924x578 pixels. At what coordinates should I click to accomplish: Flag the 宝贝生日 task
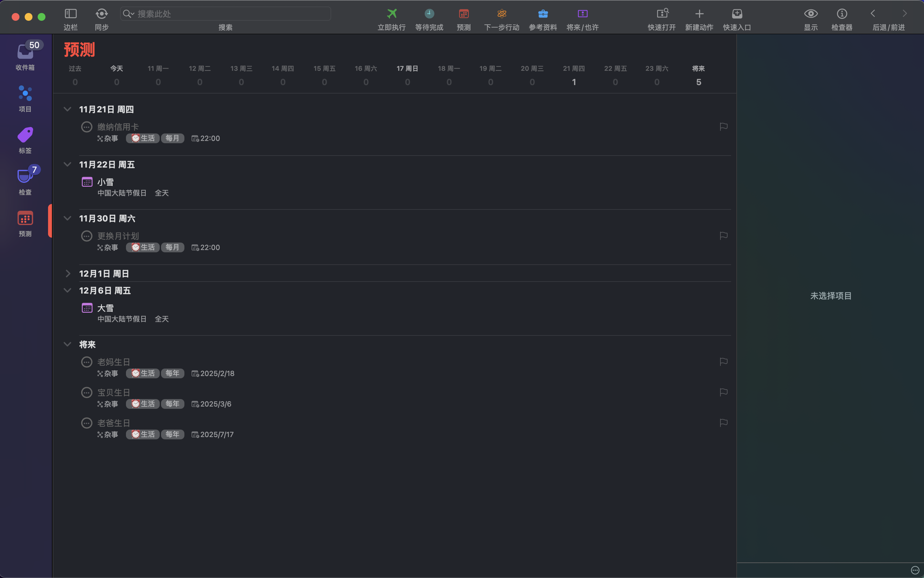point(723,392)
